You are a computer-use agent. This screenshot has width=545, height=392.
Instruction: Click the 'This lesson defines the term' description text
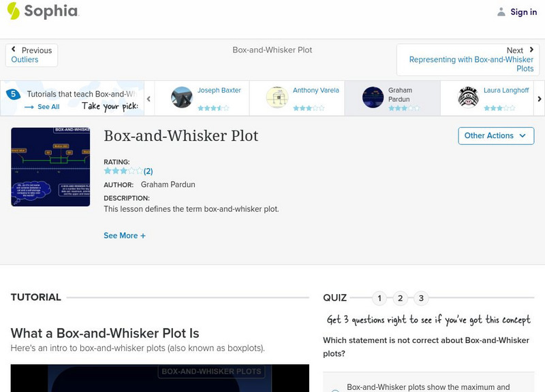[x=191, y=209]
